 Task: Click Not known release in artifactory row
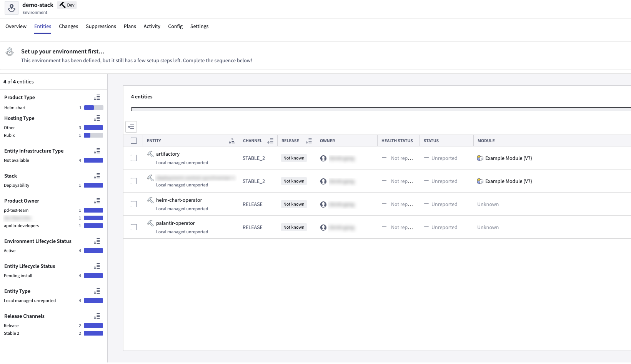tap(294, 158)
